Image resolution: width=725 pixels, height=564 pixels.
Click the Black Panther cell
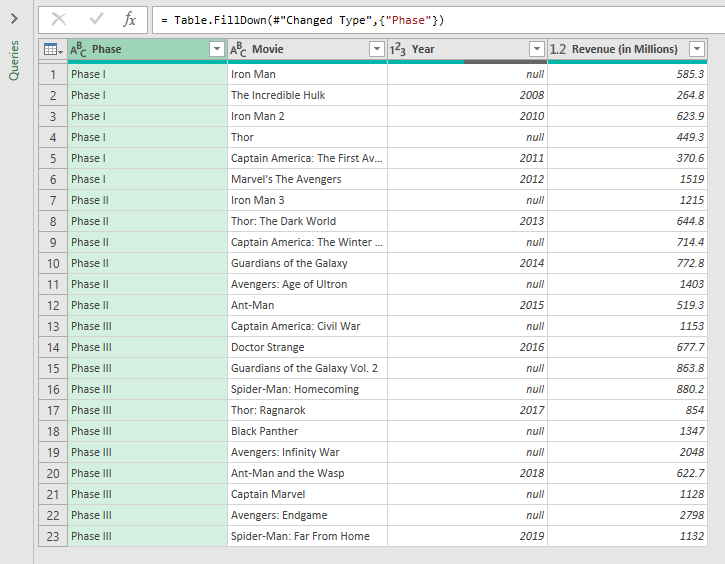click(x=307, y=431)
